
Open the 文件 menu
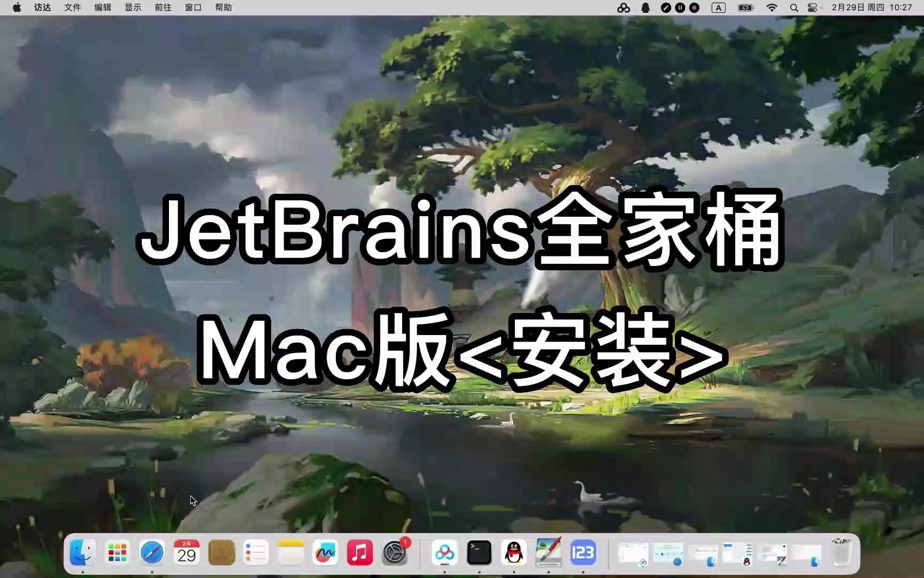(x=73, y=7)
